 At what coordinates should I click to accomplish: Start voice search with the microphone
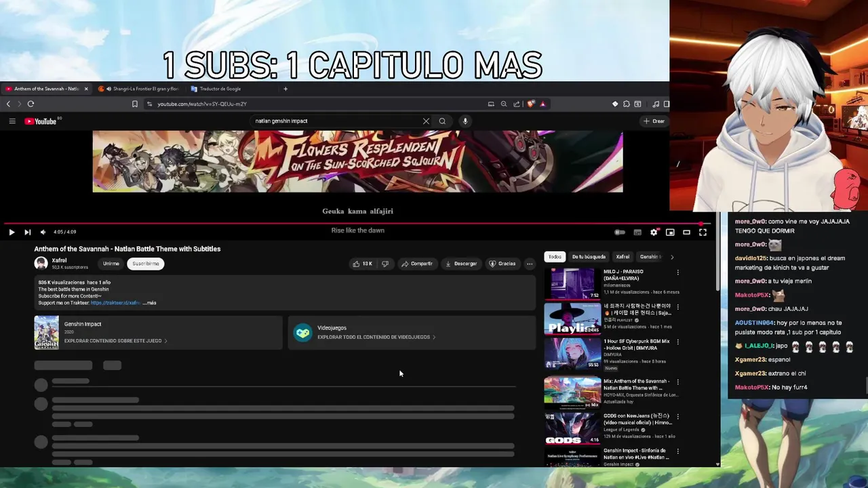(x=465, y=121)
